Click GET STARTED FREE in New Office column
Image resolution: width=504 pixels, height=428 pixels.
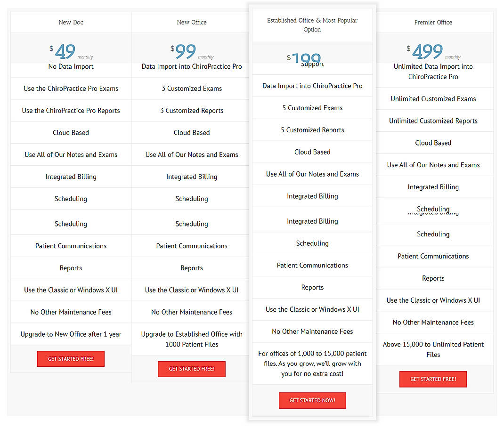[191, 369]
